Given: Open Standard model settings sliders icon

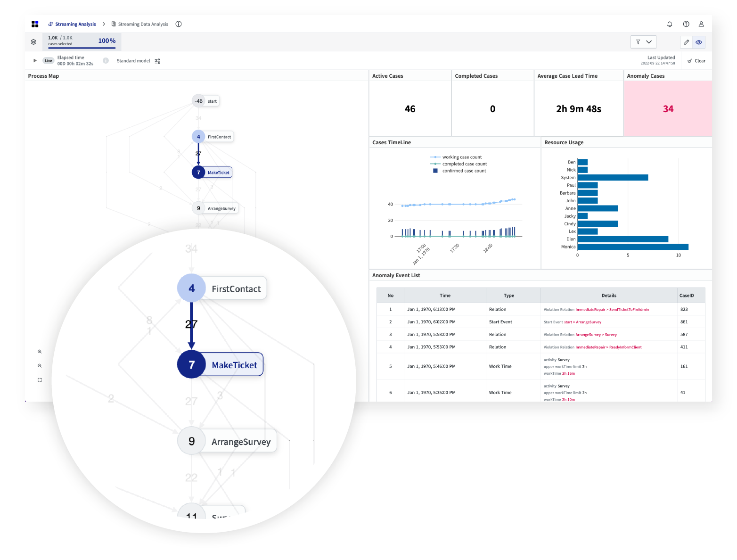Looking at the screenshot, I should pos(157,61).
